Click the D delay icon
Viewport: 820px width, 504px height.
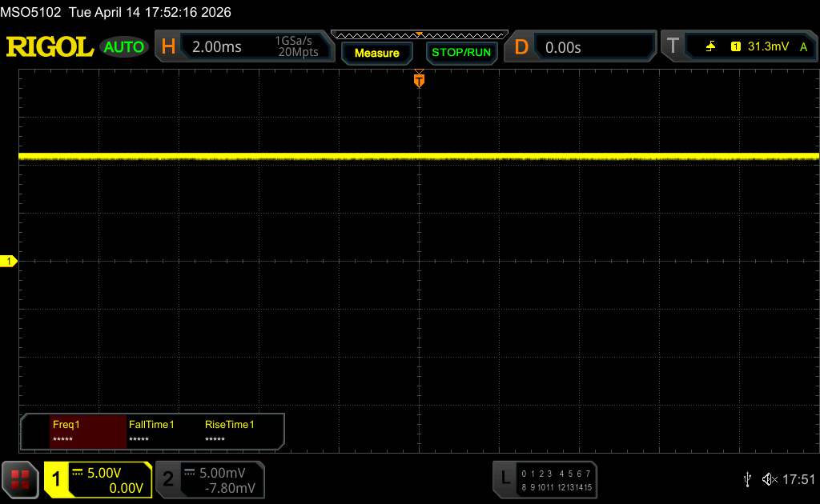point(521,47)
